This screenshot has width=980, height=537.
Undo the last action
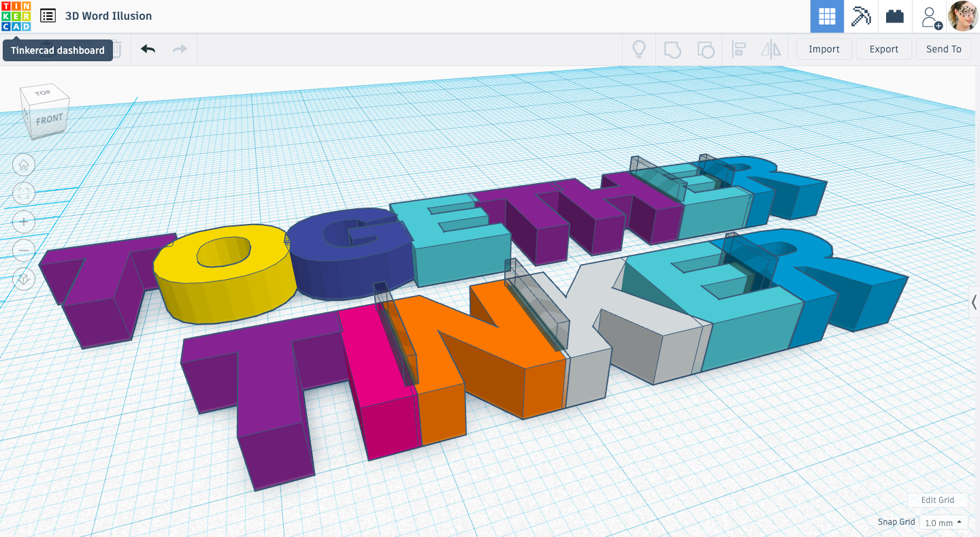click(148, 49)
